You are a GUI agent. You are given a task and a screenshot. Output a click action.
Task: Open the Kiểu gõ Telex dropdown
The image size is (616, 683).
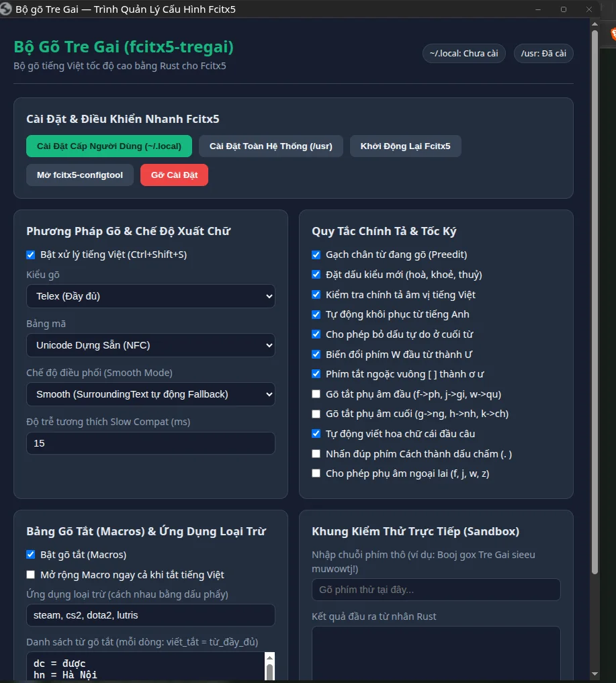(x=150, y=296)
